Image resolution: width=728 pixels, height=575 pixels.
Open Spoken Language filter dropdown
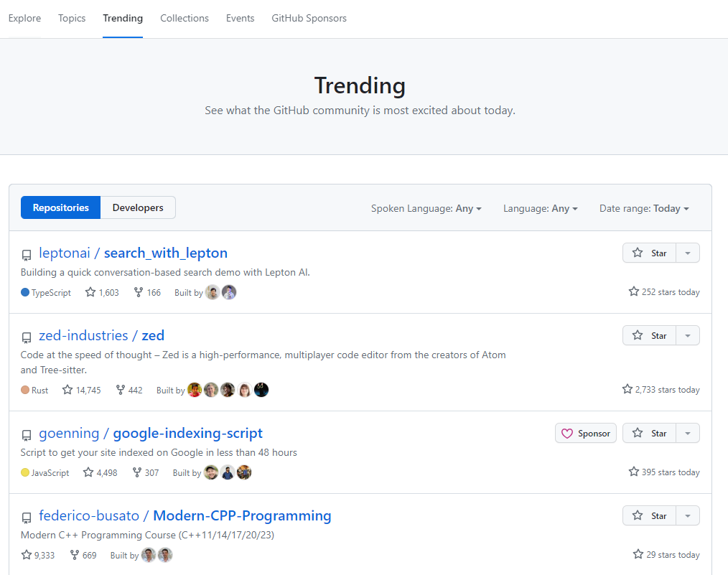coord(426,208)
